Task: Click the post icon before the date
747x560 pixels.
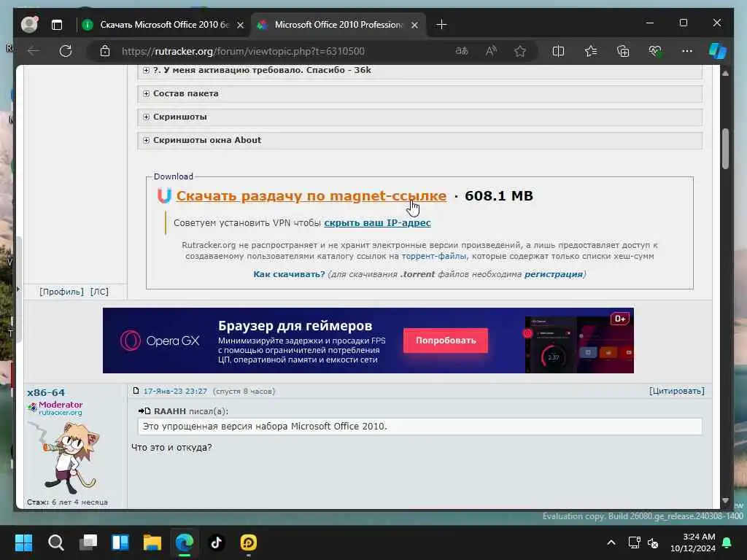Action: pyautogui.click(x=136, y=391)
